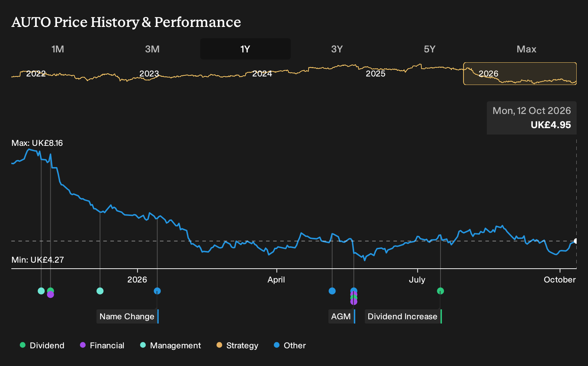Toggle the Other legend filter
The image size is (588, 366).
click(290, 345)
